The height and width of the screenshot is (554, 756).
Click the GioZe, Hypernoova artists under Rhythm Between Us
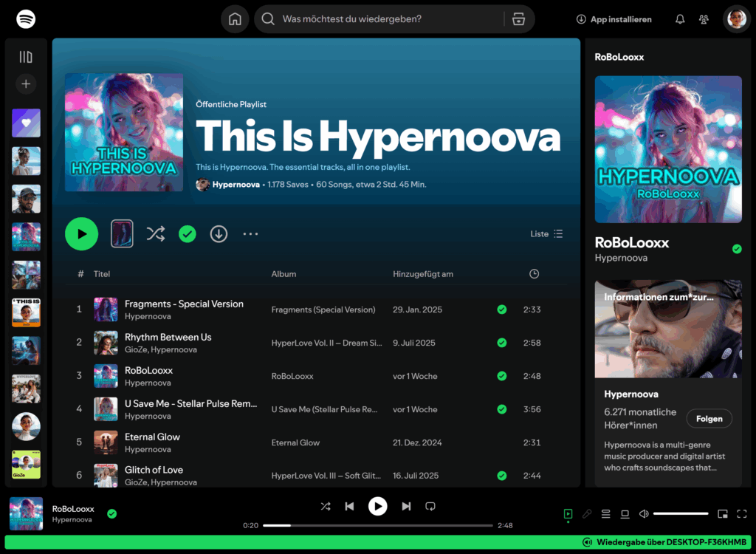[160, 350]
